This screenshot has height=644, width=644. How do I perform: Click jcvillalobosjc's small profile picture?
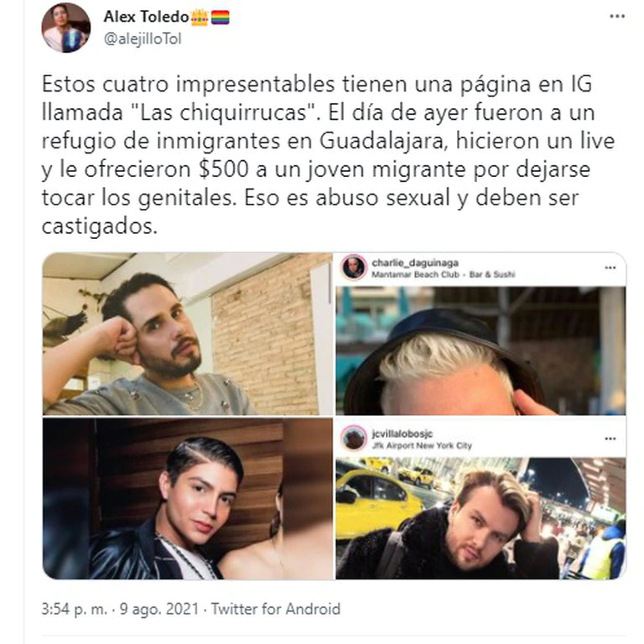[x=353, y=439]
